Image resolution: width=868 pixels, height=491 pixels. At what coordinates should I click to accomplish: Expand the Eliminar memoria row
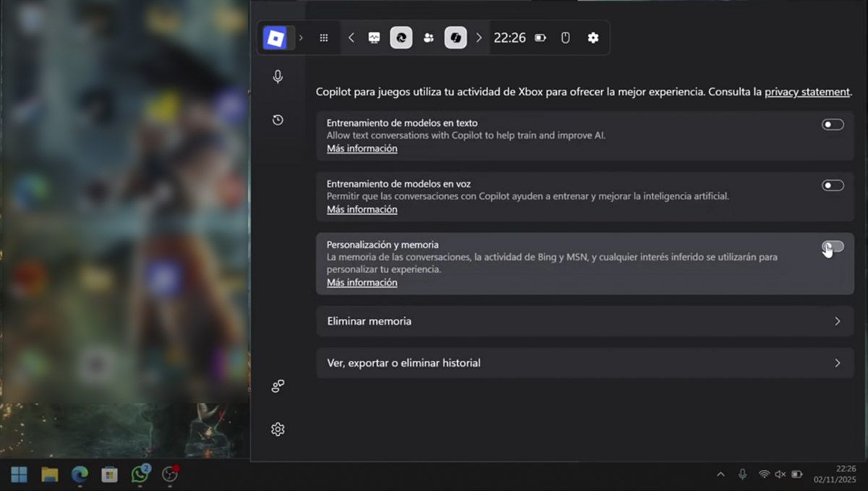(x=584, y=321)
